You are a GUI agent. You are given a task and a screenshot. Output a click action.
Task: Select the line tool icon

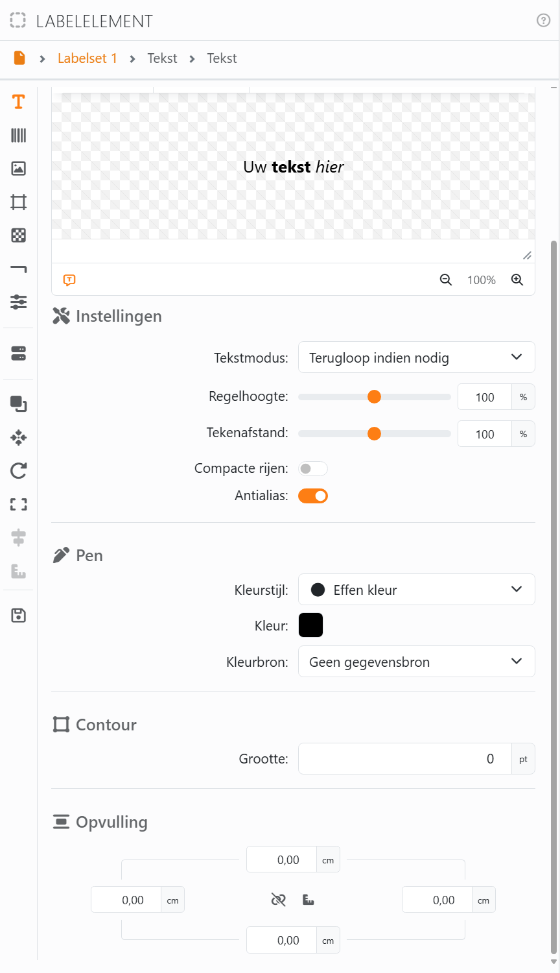point(19,269)
